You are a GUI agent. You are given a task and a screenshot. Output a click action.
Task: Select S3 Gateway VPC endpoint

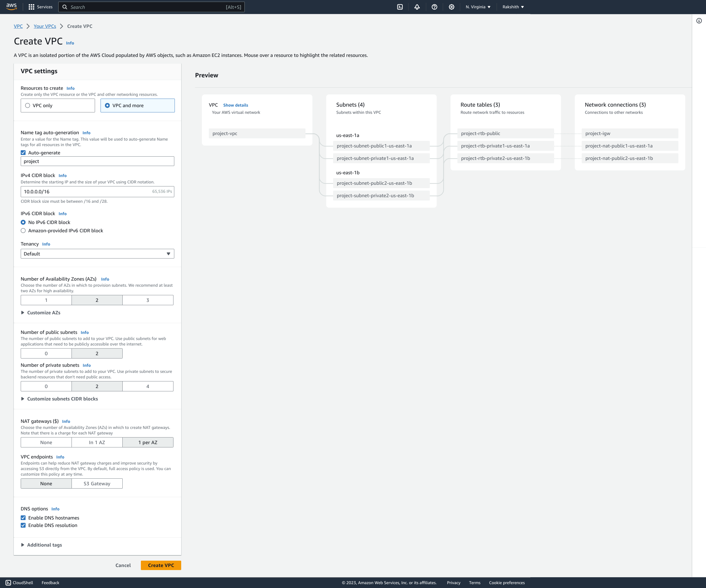pos(97,483)
